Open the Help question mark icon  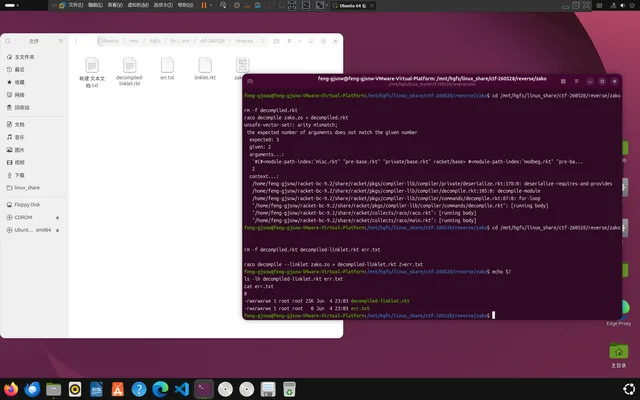pos(139,389)
